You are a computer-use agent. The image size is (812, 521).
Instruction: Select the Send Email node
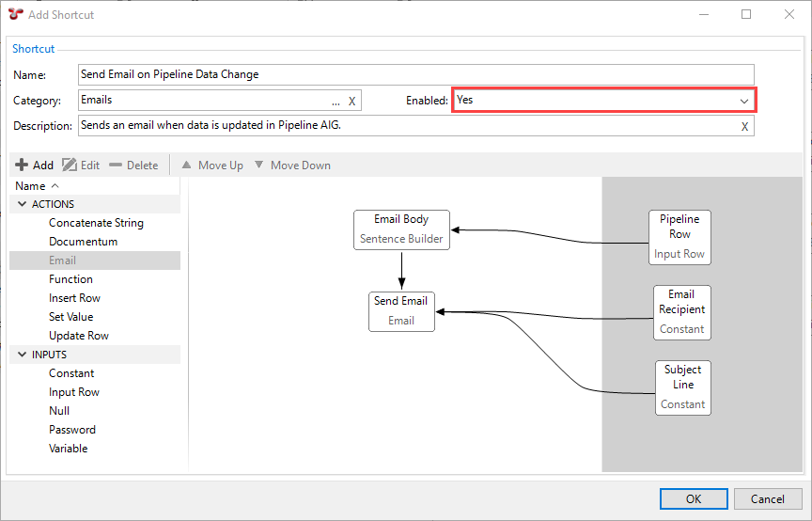[401, 311]
